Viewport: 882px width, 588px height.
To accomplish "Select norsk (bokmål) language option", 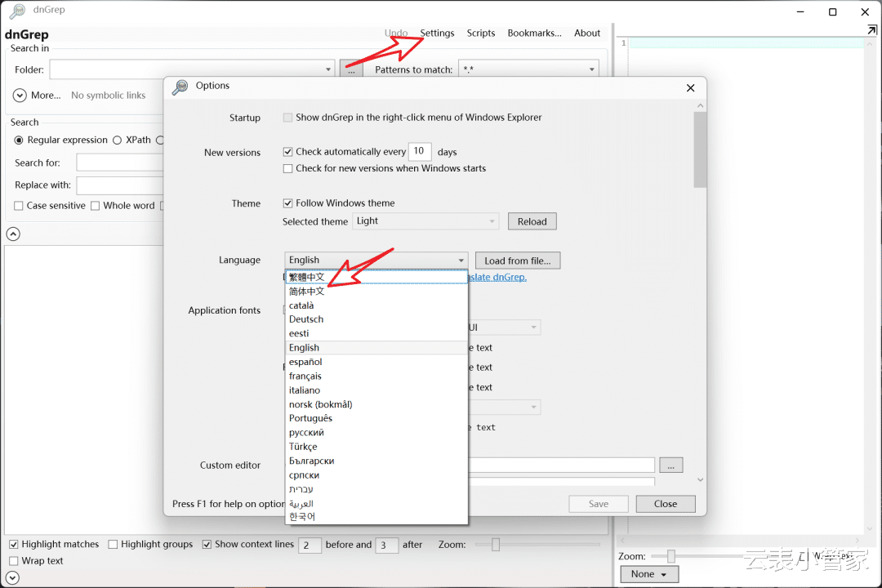I will 376,404.
